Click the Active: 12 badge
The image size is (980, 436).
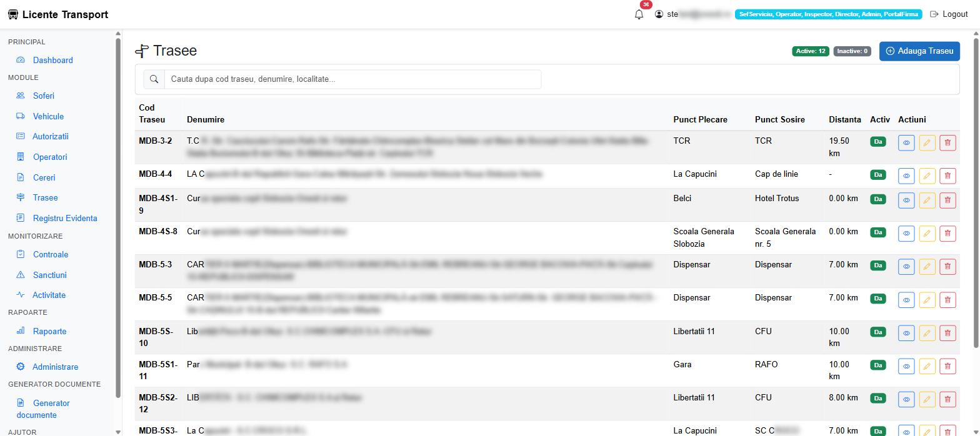coord(811,51)
